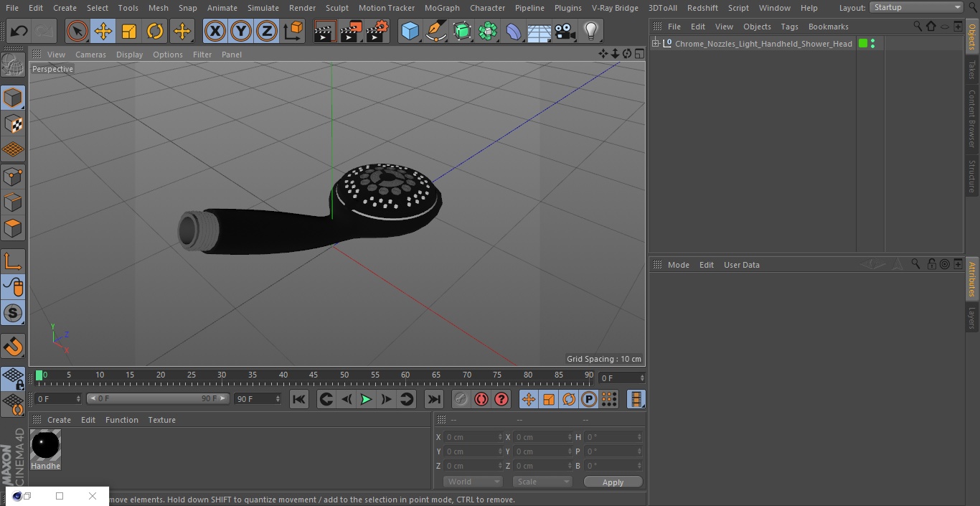Click the current frame 0 F field
Screen dimensions: 980x506
click(x=622, y=378)
